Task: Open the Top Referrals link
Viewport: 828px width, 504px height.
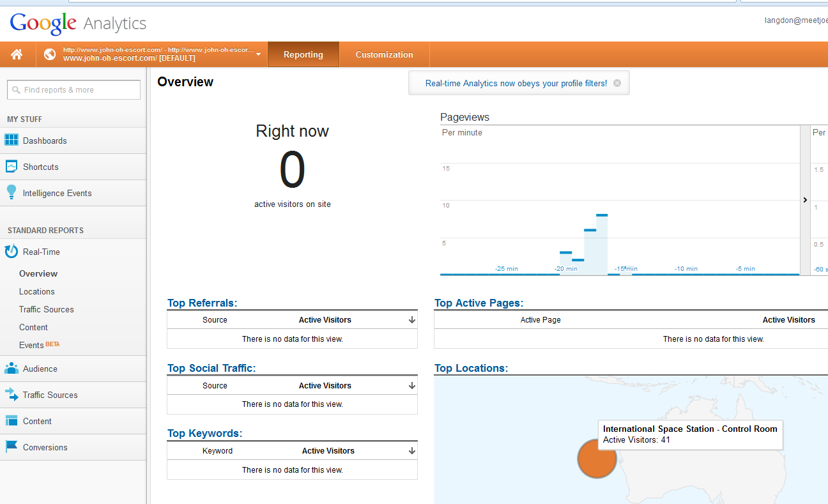Action: click(202, 303)
